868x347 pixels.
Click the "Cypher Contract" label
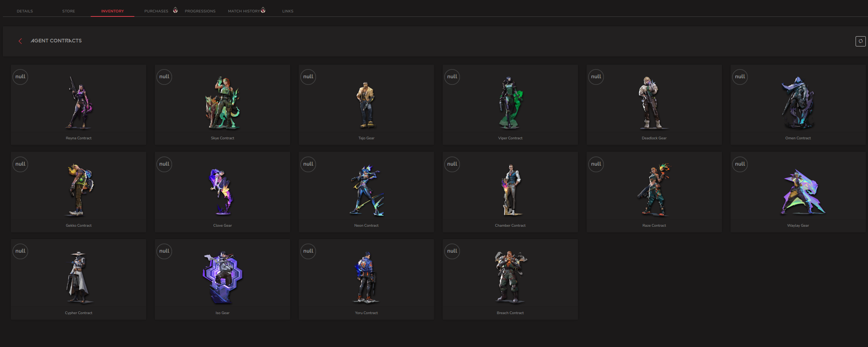pos(79,313)
